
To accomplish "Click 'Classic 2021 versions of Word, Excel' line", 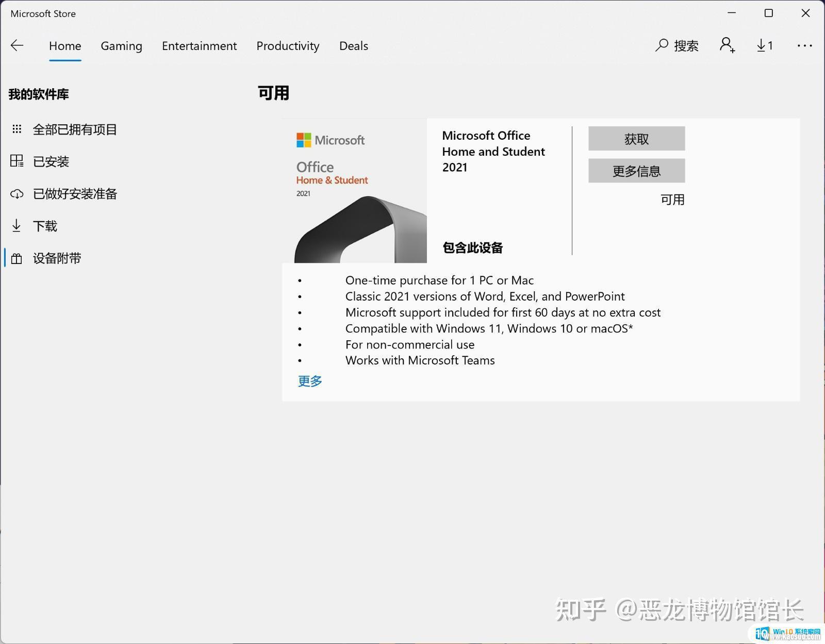I will point(485,296).
